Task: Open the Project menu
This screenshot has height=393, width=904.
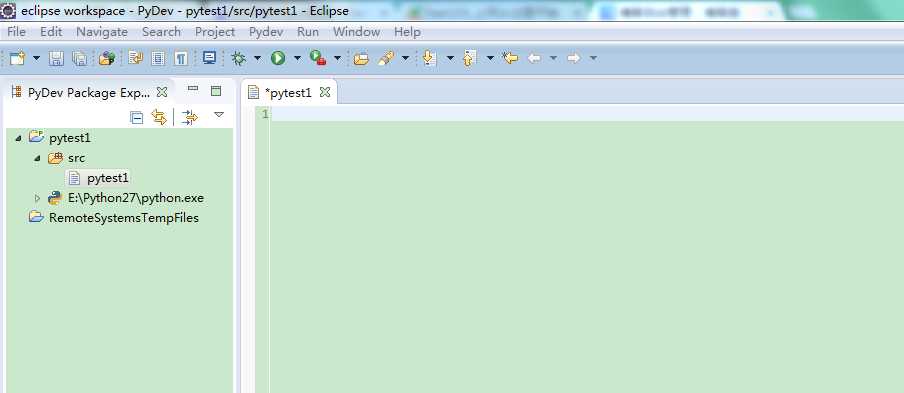Action: click(214, 32)
